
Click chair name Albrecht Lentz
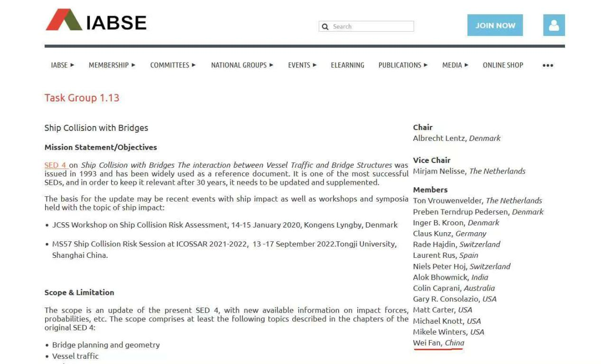(x=440, y=138)
